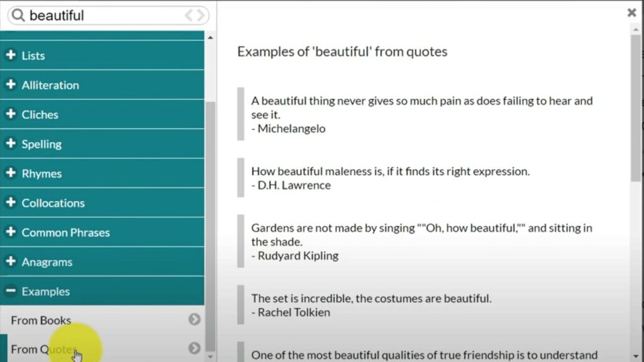This screenshot has height=362, width=644.
Task: Collapse the Examples section
Action: coord(102,291)
